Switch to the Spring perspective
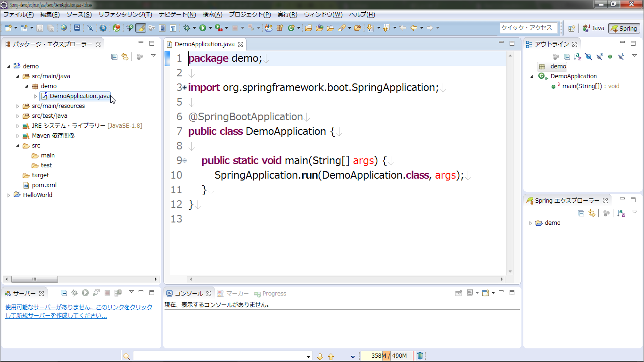This screenshot has height=362, width=644. (623, 28)
